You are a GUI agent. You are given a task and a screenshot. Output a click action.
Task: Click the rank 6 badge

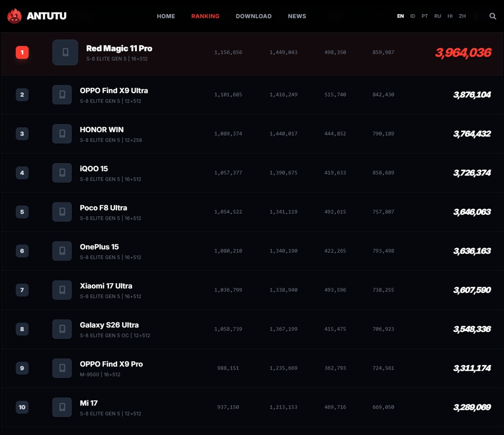pos(22,251)
